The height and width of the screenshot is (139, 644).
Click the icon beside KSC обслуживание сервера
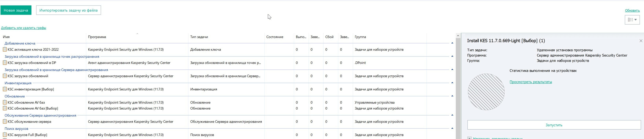(5, 122)
